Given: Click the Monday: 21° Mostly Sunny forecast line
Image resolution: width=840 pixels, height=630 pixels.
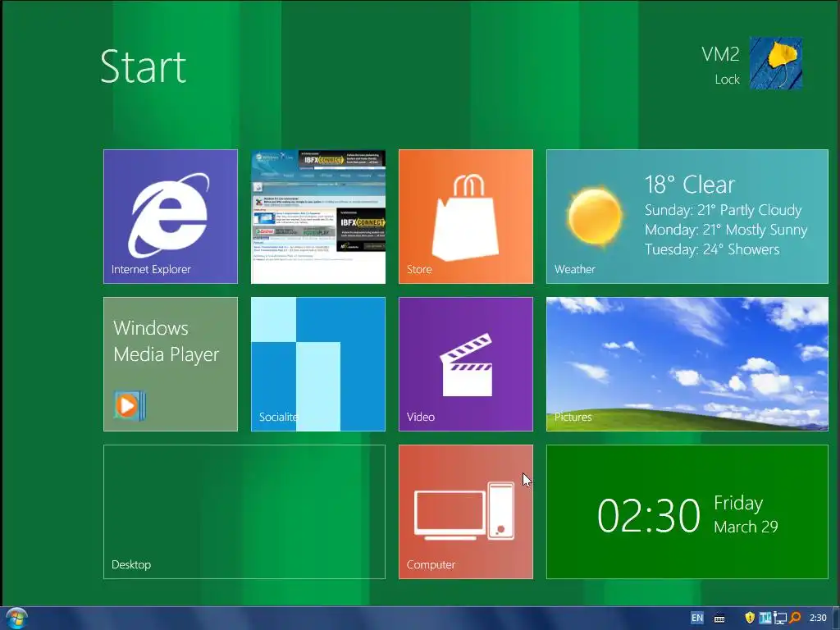Looking at the screenshot, I should [726, 230].
